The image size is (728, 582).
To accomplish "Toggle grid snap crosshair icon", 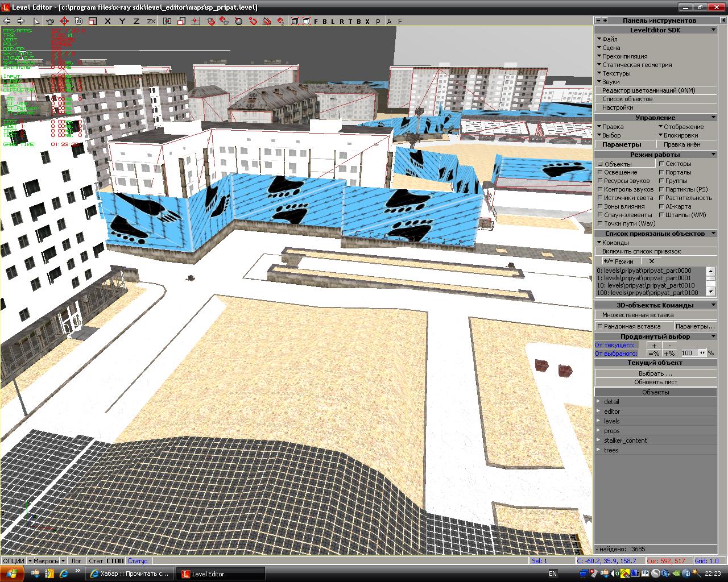I will (196, 21).
